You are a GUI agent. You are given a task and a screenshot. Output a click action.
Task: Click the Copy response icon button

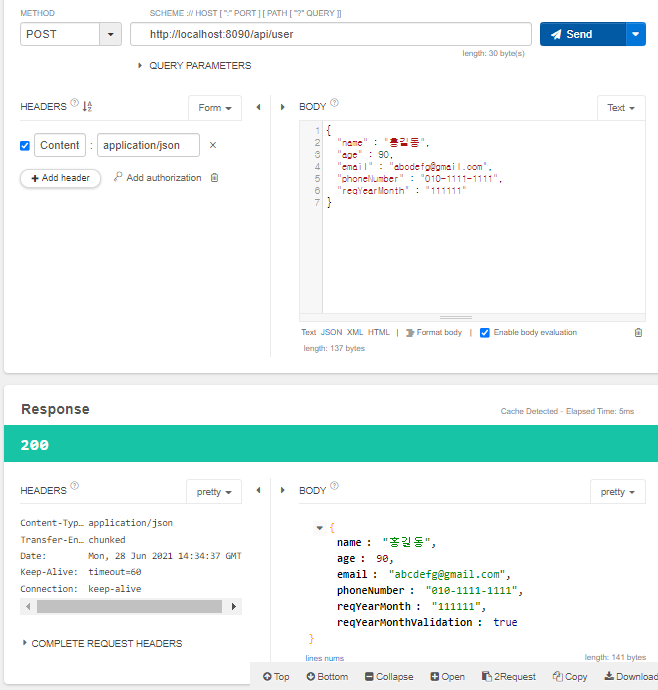(570, 676)
